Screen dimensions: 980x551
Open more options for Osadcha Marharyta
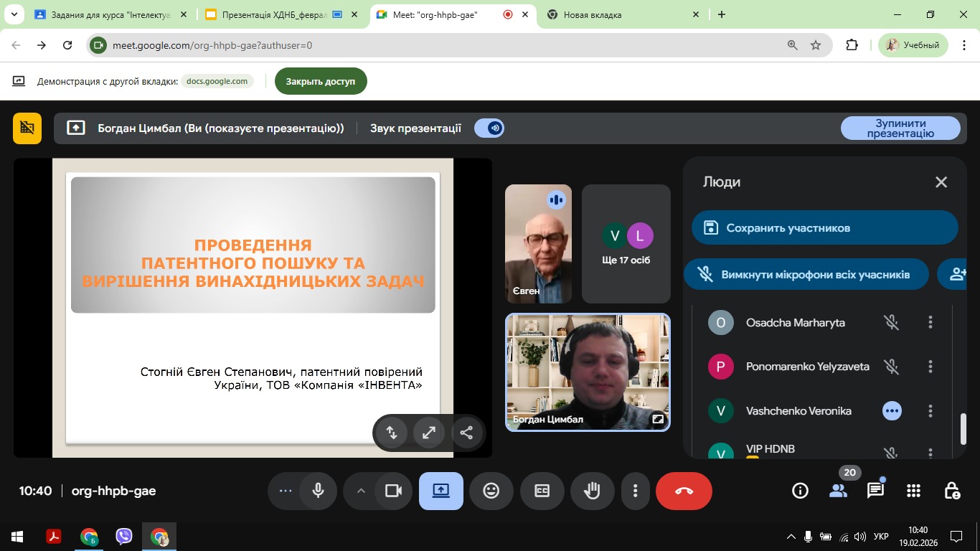point(930,323)
